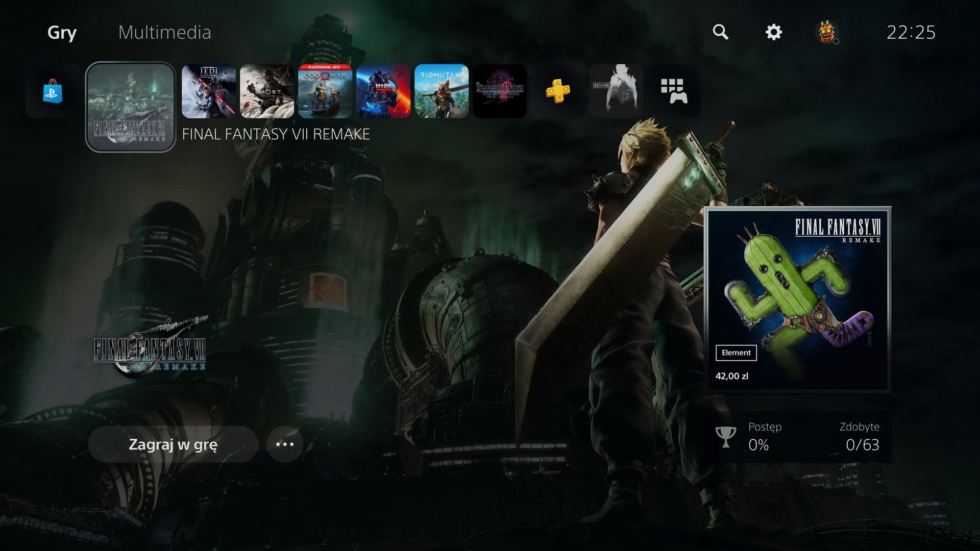Select the Final Fantasy VII Remake game tile

131,107
